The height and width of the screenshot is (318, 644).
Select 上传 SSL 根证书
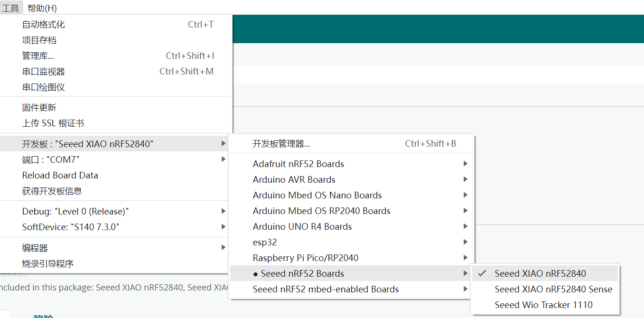[116, 123]
